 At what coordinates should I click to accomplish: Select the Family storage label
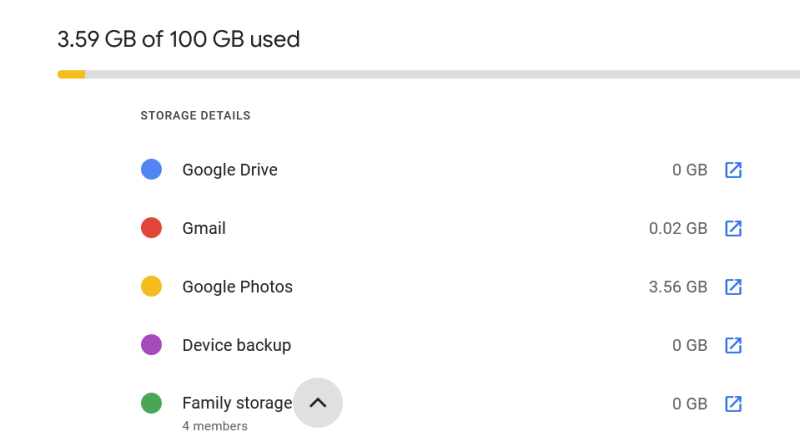(236, 404)
